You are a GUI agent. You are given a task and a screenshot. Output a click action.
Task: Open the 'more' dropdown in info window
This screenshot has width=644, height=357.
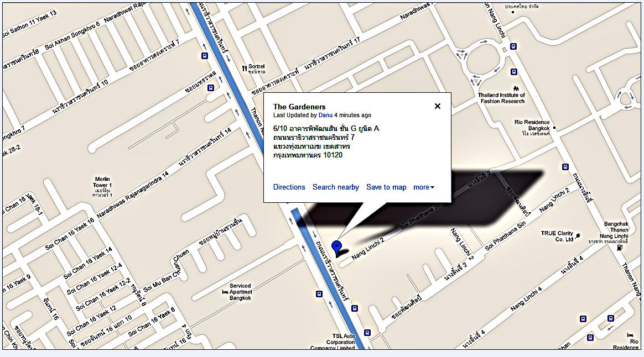[423, 187]
